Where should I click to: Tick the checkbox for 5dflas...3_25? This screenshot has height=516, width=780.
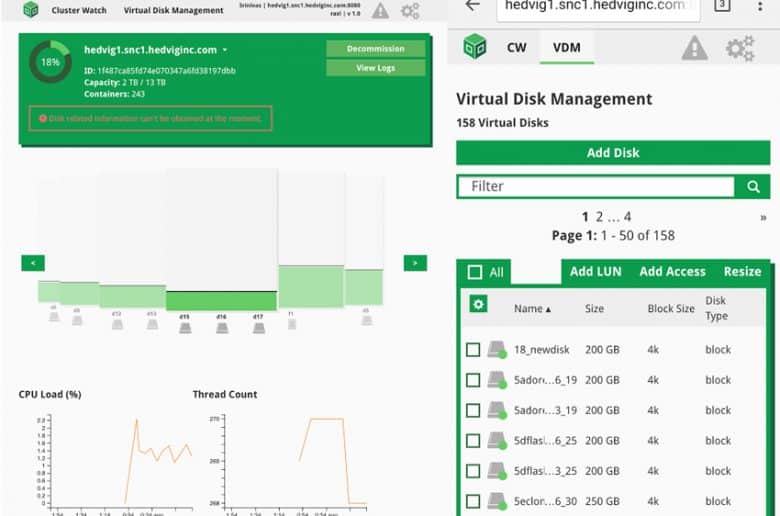click(x=473, y=471)
